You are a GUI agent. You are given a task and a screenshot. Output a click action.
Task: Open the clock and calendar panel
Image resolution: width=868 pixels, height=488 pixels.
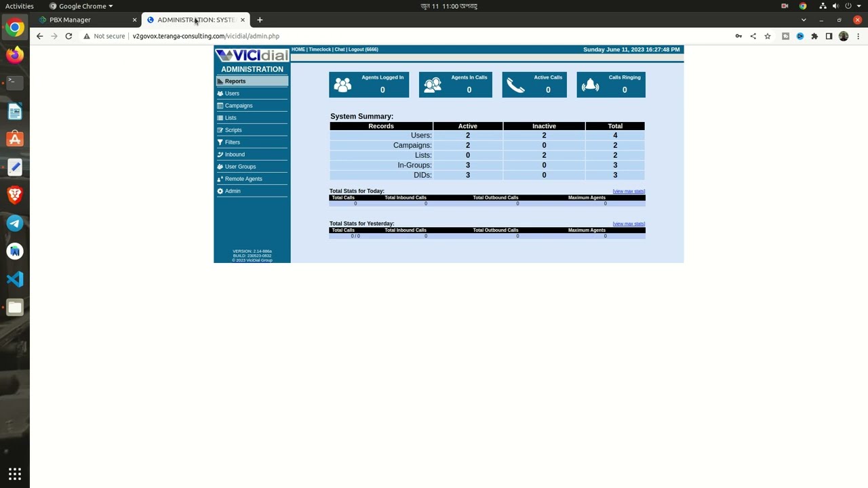[449, 6]
